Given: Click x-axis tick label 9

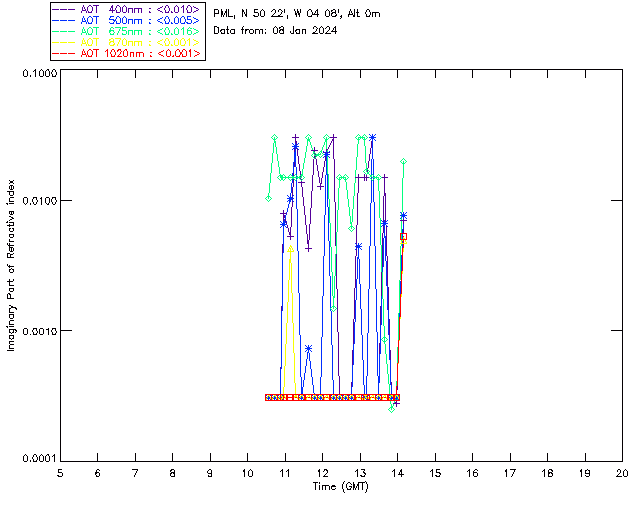Looking at the screenshot, I should 210,473.
